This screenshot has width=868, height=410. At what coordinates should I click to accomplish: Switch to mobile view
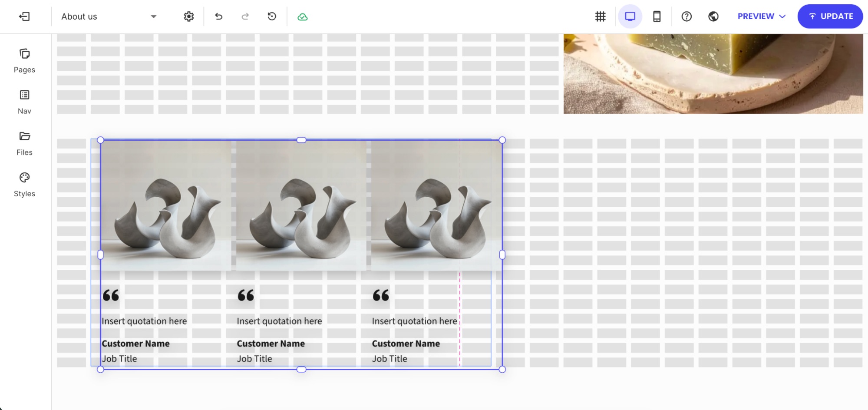click(x=657, y=17)
